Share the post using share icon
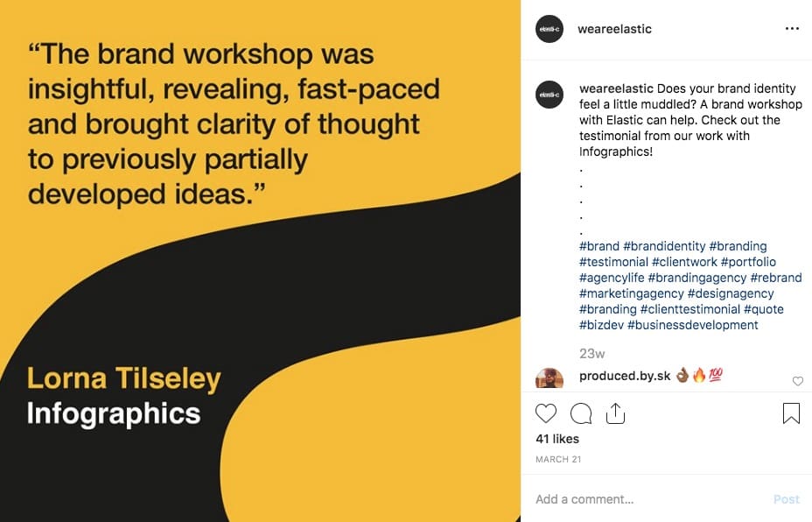Screen dimensions: 812x522 point(615,413)
